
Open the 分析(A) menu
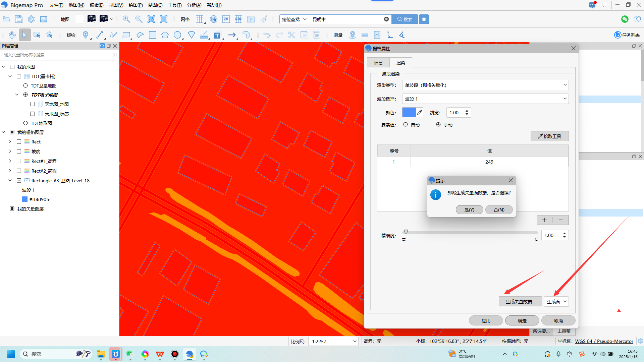click(x=194, y=5)
